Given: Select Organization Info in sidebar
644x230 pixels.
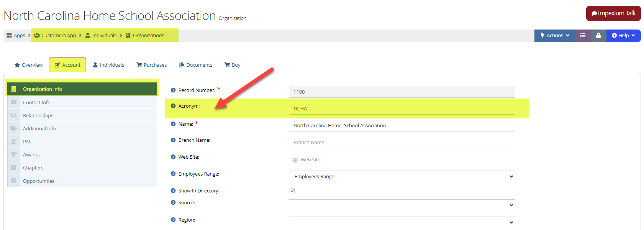Looking at the screenshot, I should [x=82, y=89].
